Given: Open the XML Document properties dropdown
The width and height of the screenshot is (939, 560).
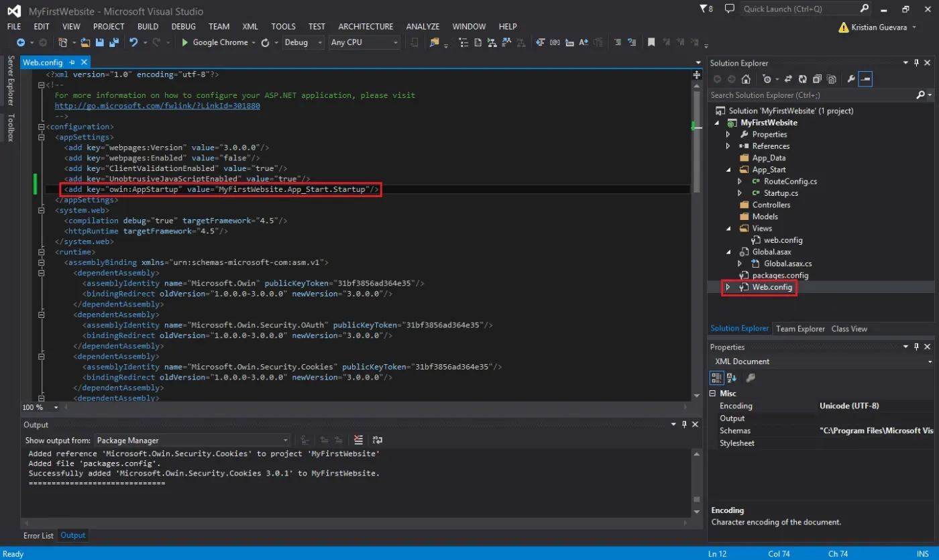Looking at the screenshot, I should click(x=822, y=361).
